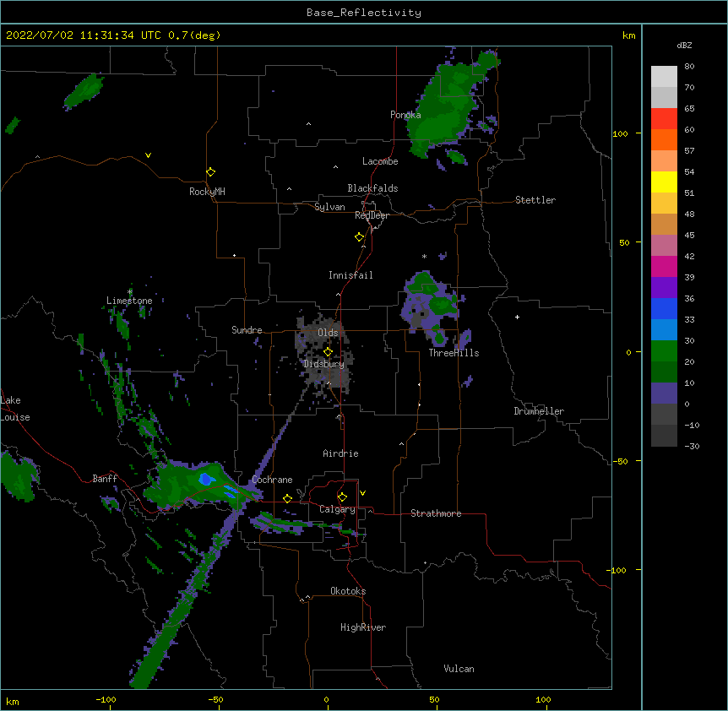
Task: Click the yellow V marker northwest of RockyMH
Action: coord(148,155)
